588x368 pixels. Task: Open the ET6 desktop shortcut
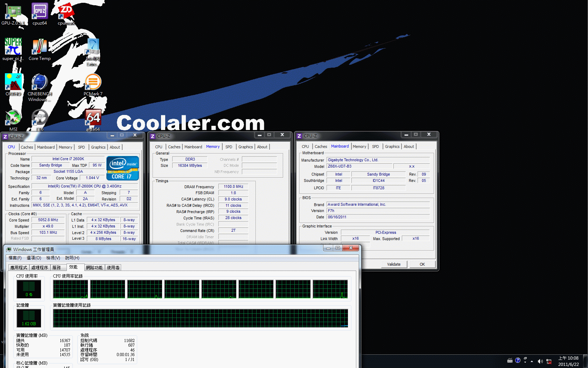point(40,120)
